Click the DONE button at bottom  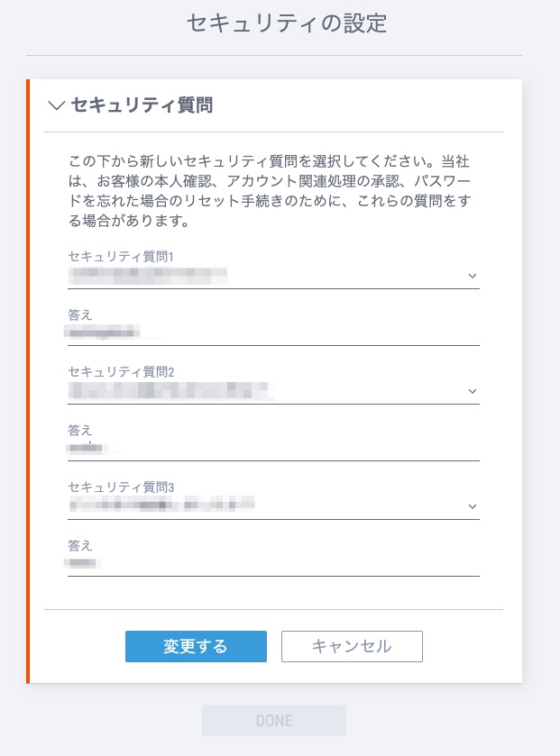pyautogui.click(x=274, y=721)
